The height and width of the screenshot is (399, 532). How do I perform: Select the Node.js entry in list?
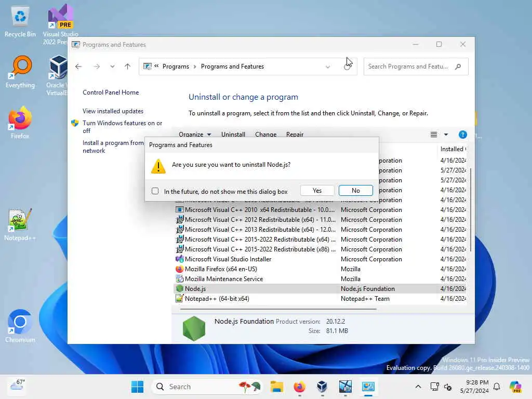point(321,288)
